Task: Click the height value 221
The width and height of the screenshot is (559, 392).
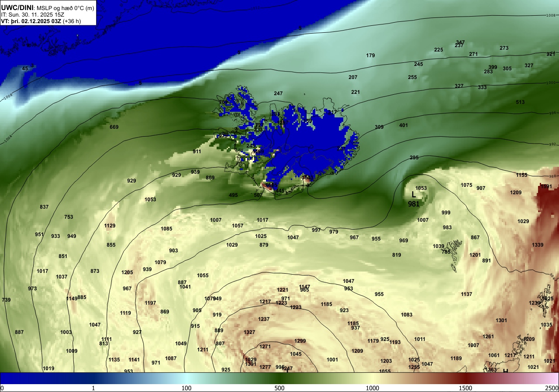Action: pyautogui.click(x=355, y=92)
